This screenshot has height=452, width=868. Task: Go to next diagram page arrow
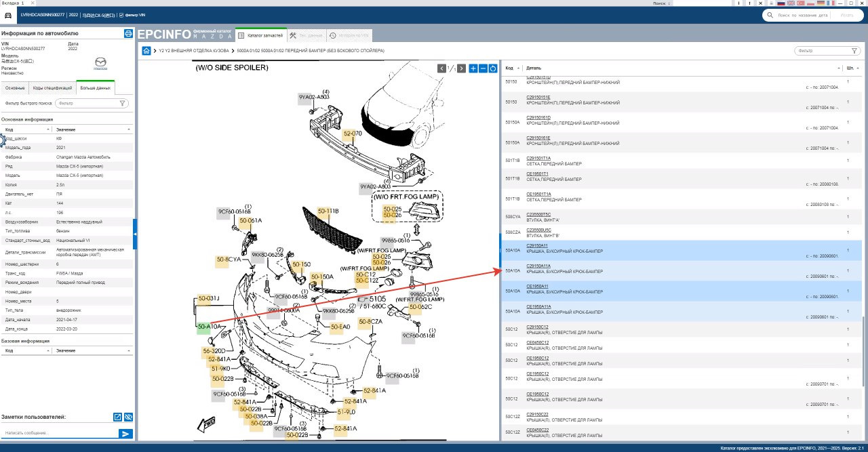point(461,68)
